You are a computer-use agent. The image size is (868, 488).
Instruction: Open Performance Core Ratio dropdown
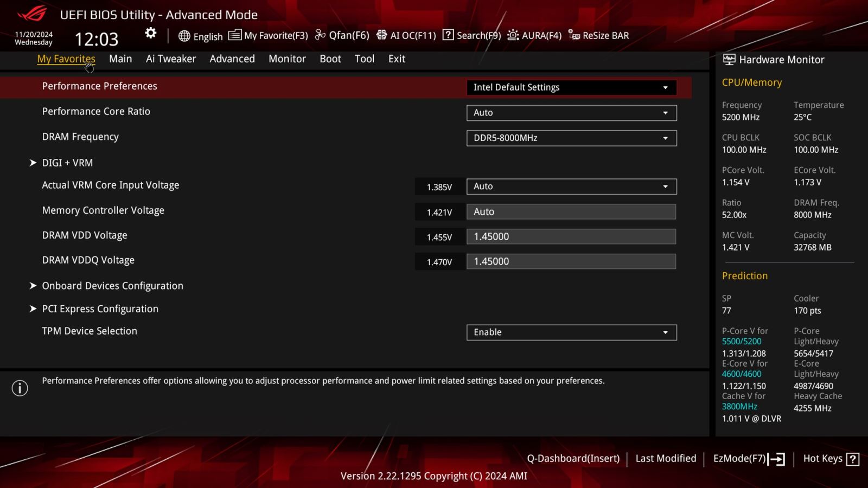pyautogui.click(x=571, y=113)
